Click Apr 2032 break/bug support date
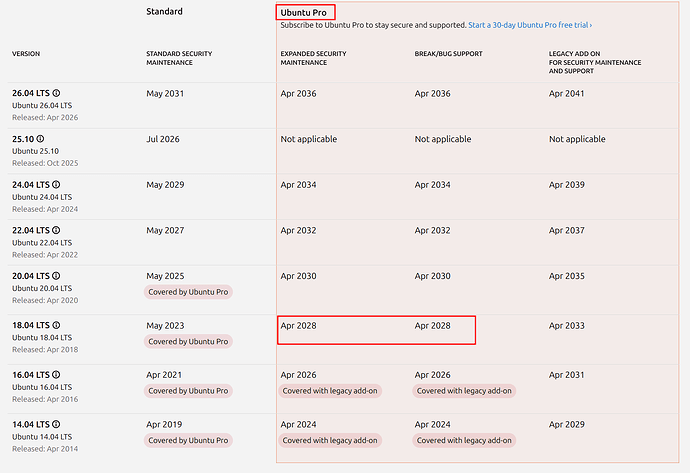This screenshot has height=473, width=690. tap(432, 231)
